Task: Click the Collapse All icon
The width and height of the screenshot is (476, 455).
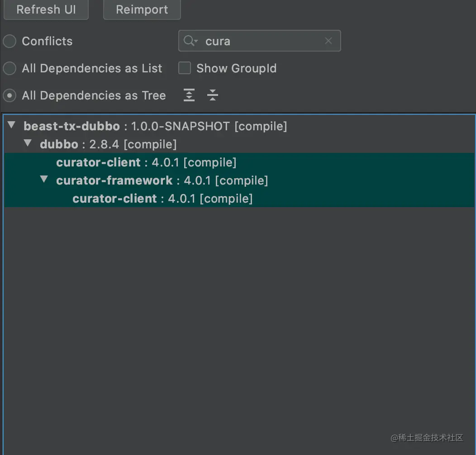Action: pyautogui.click(x=212, y=95)
